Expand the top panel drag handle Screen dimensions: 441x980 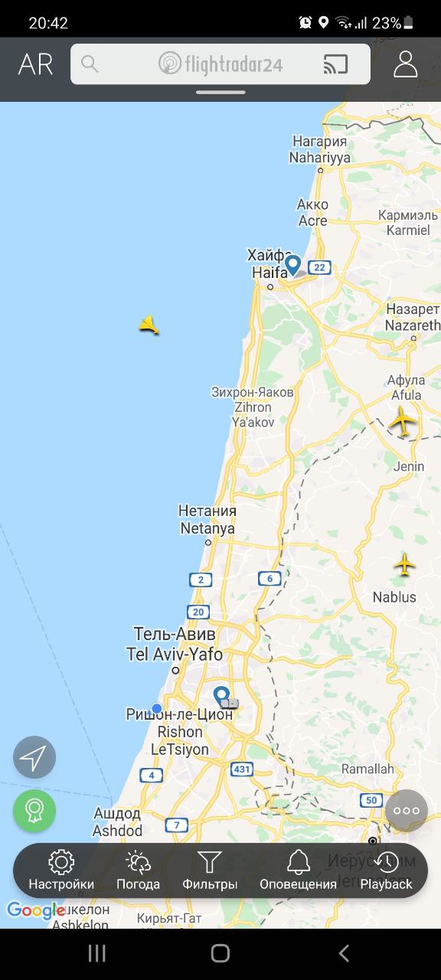[220, 93]
